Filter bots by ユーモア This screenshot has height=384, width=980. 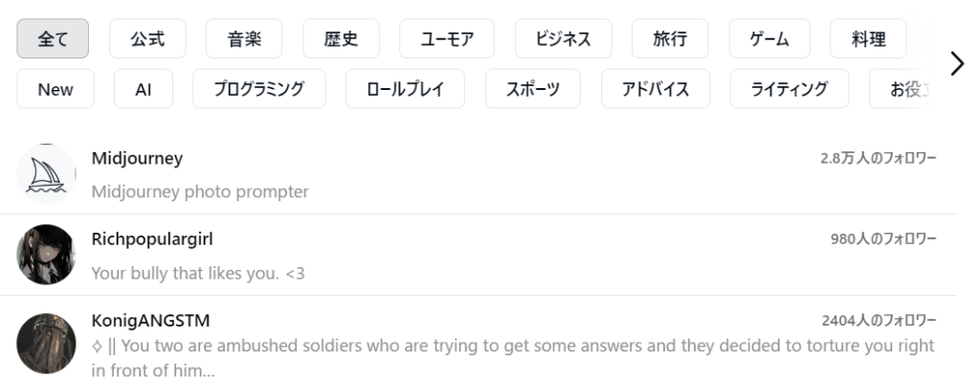(447, 38)
